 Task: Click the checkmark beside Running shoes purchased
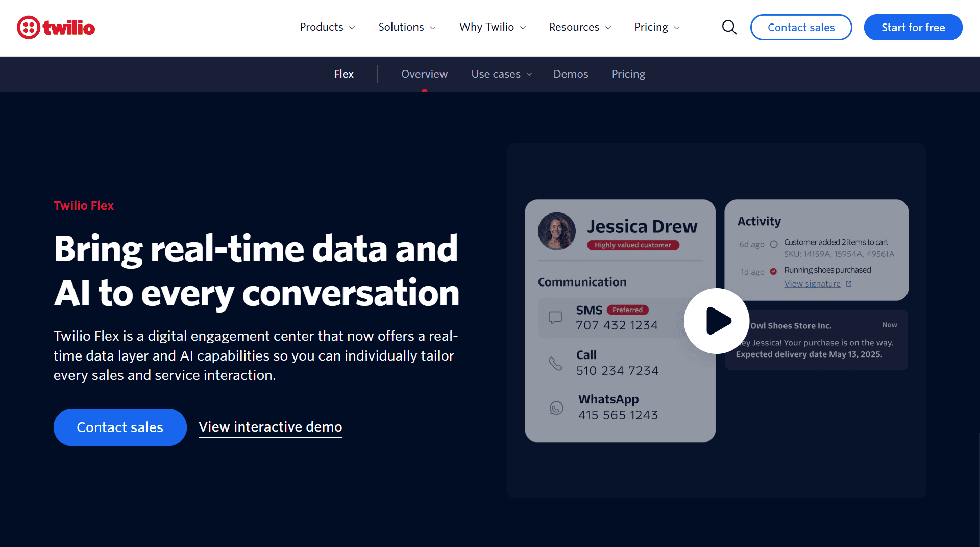click(x=773, y=271)
